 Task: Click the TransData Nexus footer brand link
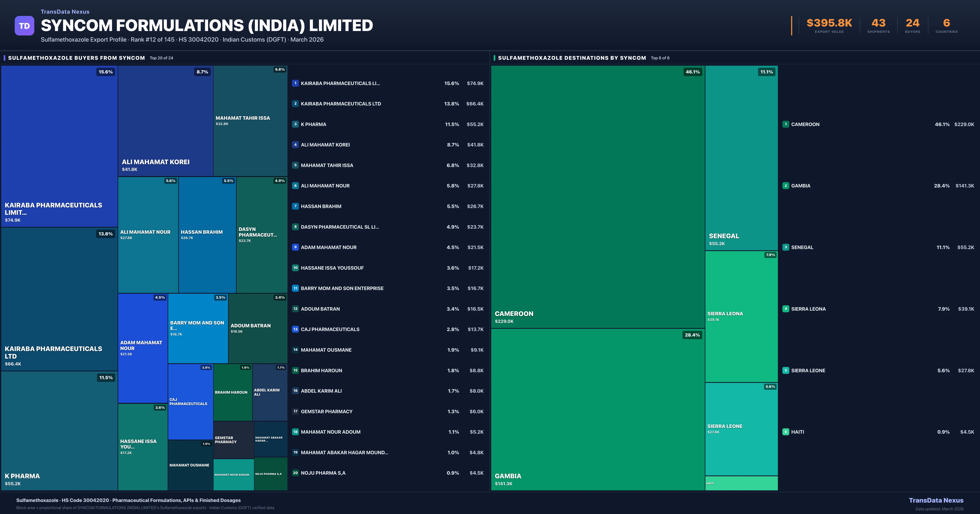[x=936, y=500]
